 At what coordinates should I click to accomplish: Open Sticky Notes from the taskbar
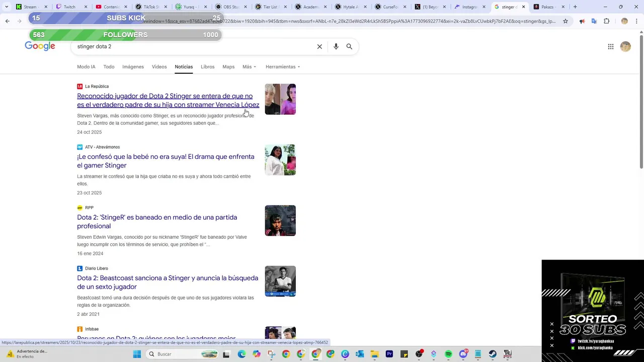(x=404, y=354)
